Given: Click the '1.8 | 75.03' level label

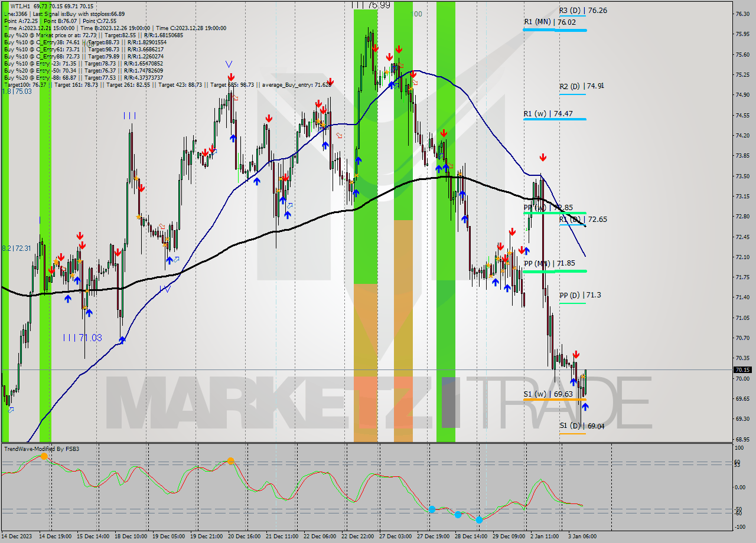Looking at the screenshot, I should coord(17,91).
